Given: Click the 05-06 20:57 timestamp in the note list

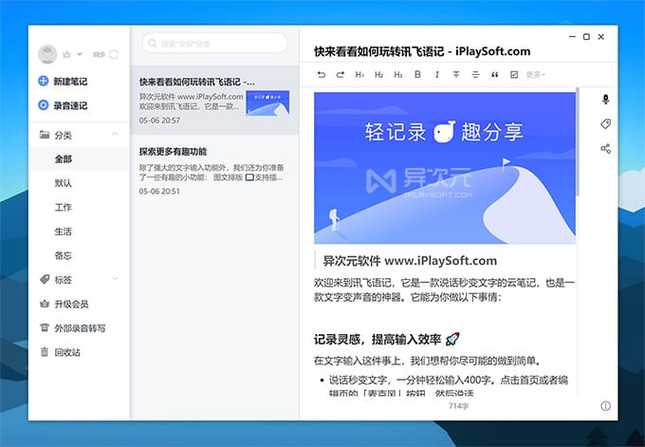Looking at the screenshot, I should 160,120.
